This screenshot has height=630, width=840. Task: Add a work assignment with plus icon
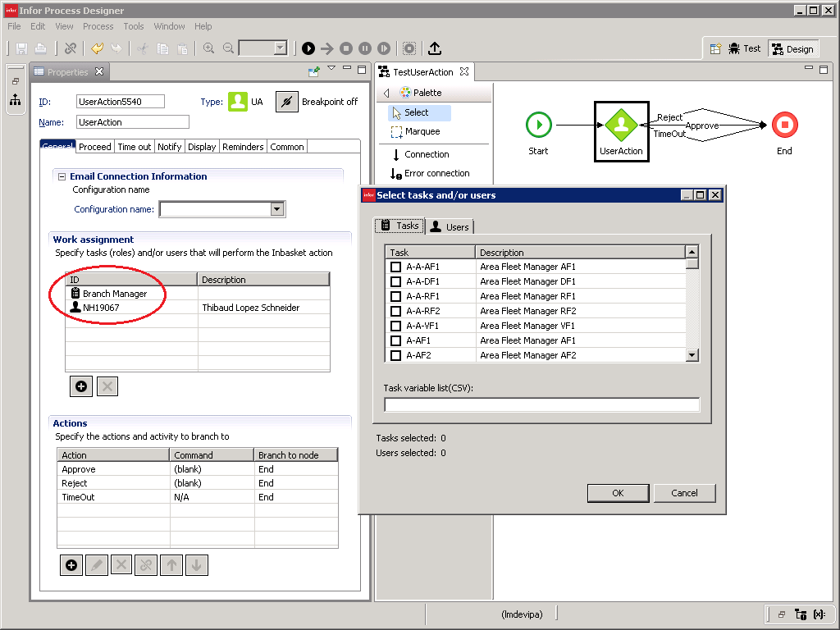(x=81, y=386)
